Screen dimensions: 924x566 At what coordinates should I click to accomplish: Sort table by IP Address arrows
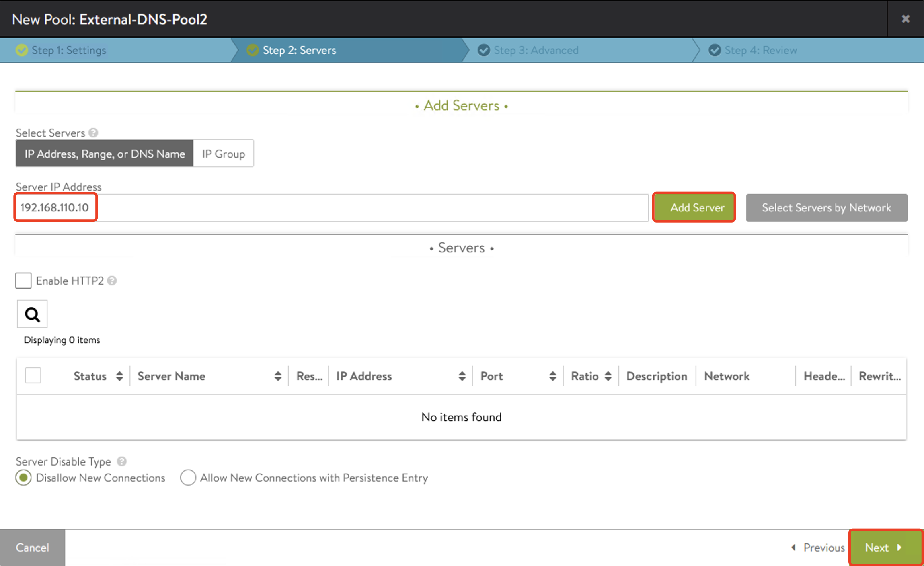click(462, 376)
